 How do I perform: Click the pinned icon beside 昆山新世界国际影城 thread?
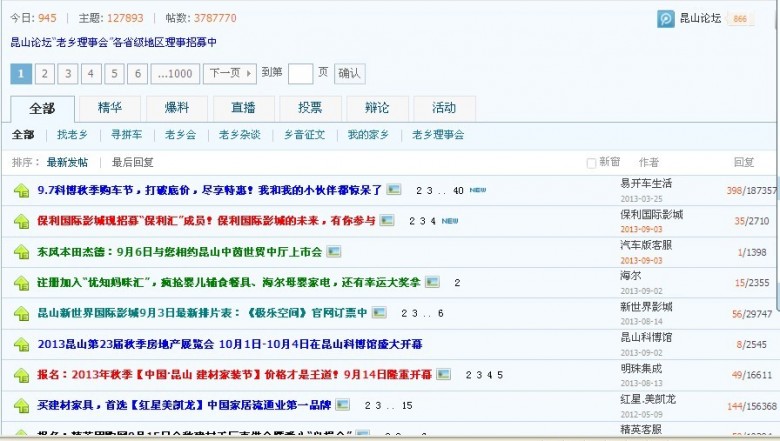pyautogui.click(x=21, y=314)
